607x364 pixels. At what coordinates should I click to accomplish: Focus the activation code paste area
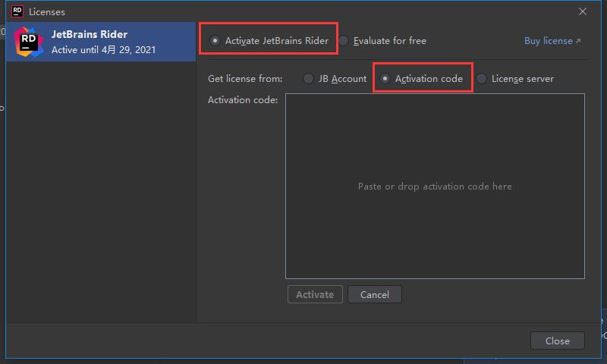click(x=435, y=186)
